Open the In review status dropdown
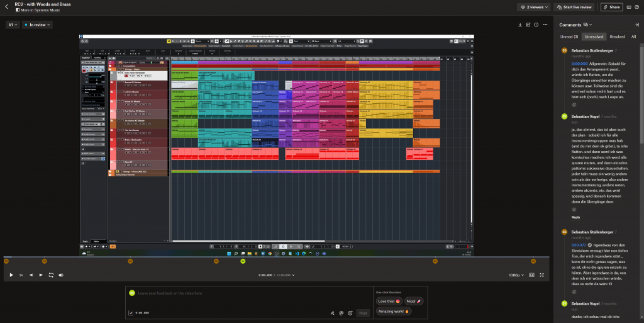 (37, 25)
